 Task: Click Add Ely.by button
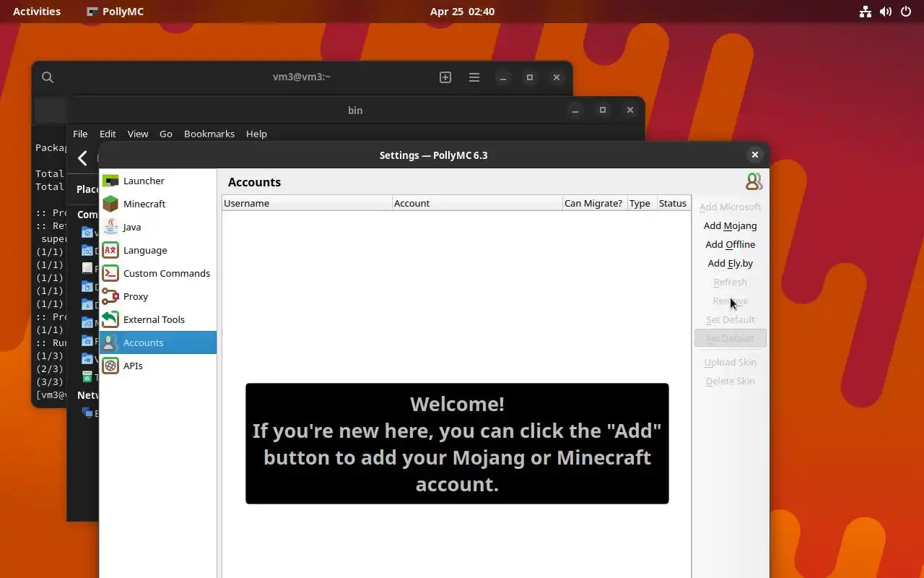(731, 263)
